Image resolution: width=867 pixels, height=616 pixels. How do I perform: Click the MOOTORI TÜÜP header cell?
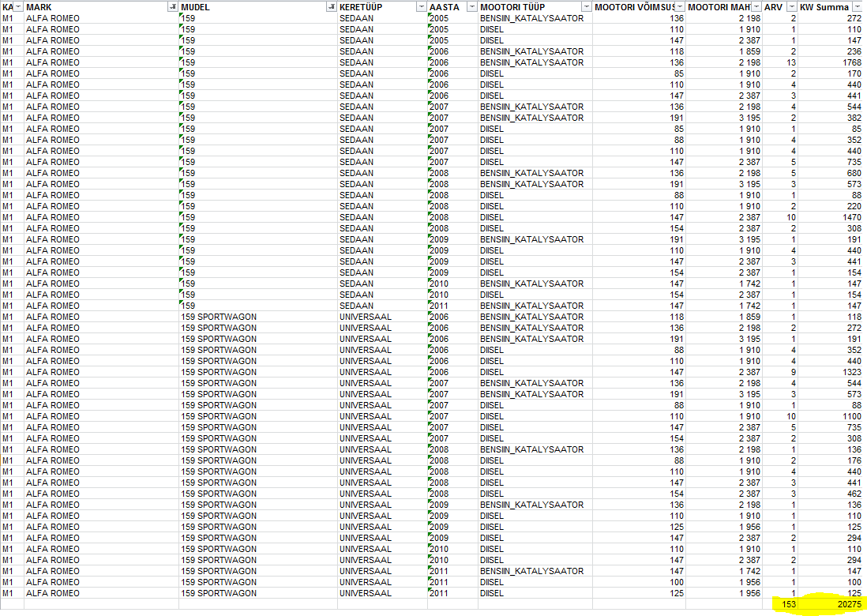[529, 7]
